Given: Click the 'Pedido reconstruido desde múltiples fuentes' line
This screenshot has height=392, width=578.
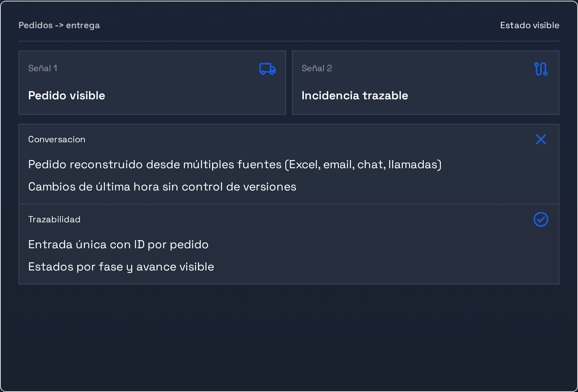Looking at the screenshot, I should [x=235, y=165].
